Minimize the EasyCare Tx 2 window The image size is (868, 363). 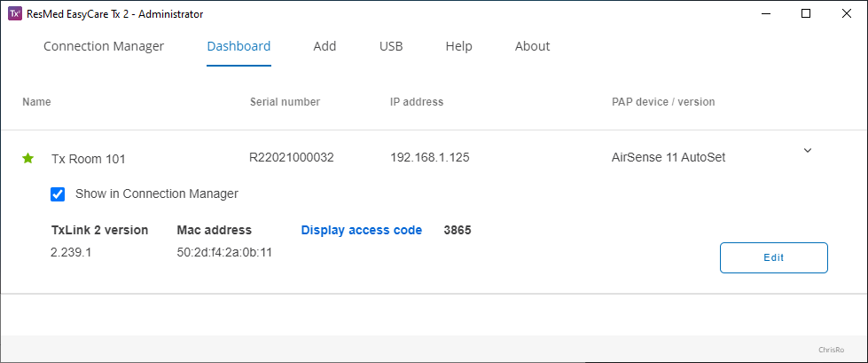click(x=765, y=14)
